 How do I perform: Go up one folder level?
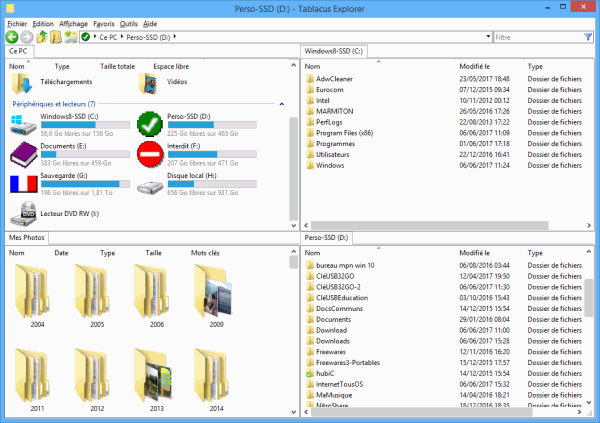point(41,37)
